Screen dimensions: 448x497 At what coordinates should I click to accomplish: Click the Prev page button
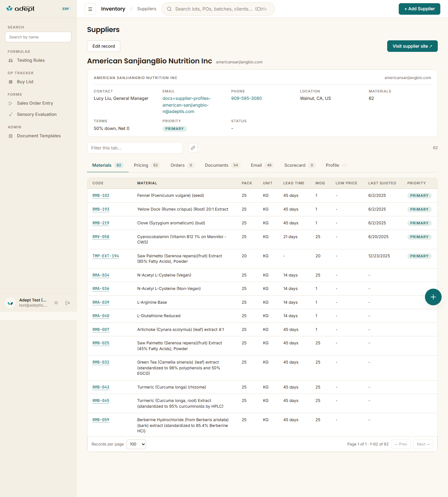401,444
